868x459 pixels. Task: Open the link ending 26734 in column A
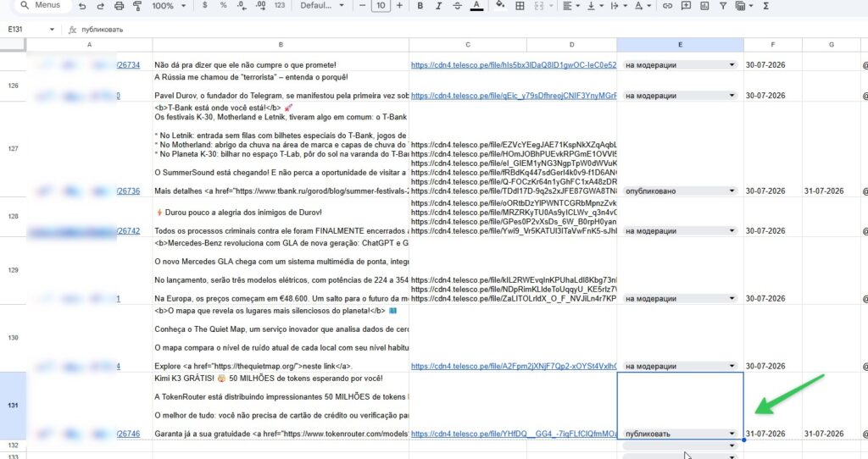(129, 64)
